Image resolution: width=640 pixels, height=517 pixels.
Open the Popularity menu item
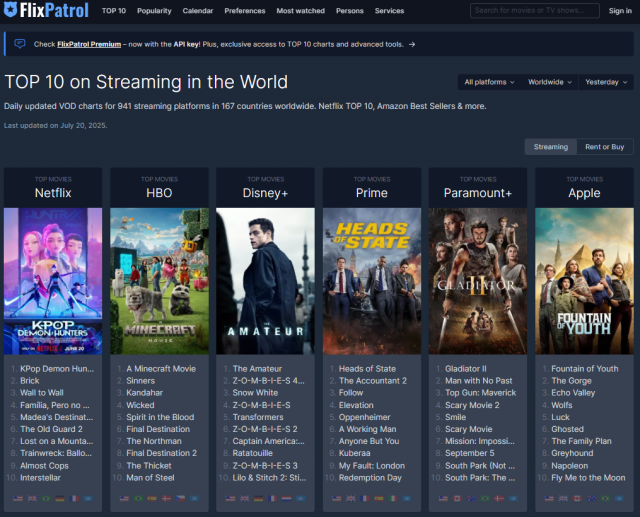154,11
